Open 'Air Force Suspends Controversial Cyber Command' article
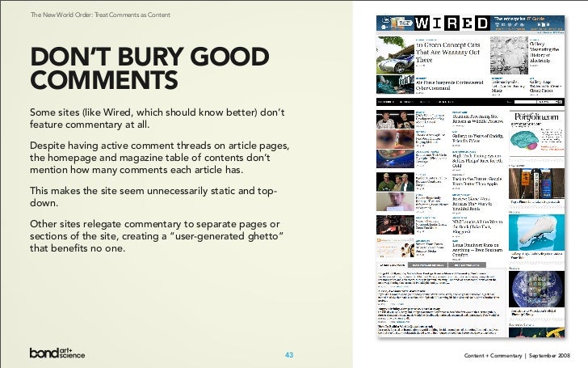 pos(449,85)
